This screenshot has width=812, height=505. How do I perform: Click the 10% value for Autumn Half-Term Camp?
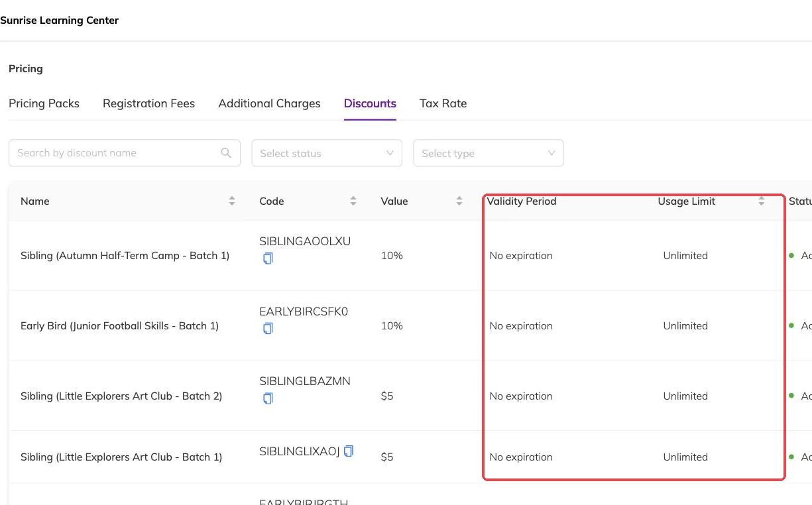coord(392,256)
